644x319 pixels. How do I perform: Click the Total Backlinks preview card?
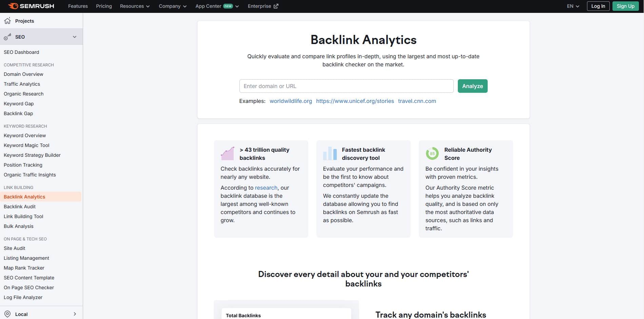(x=286, y=314)
